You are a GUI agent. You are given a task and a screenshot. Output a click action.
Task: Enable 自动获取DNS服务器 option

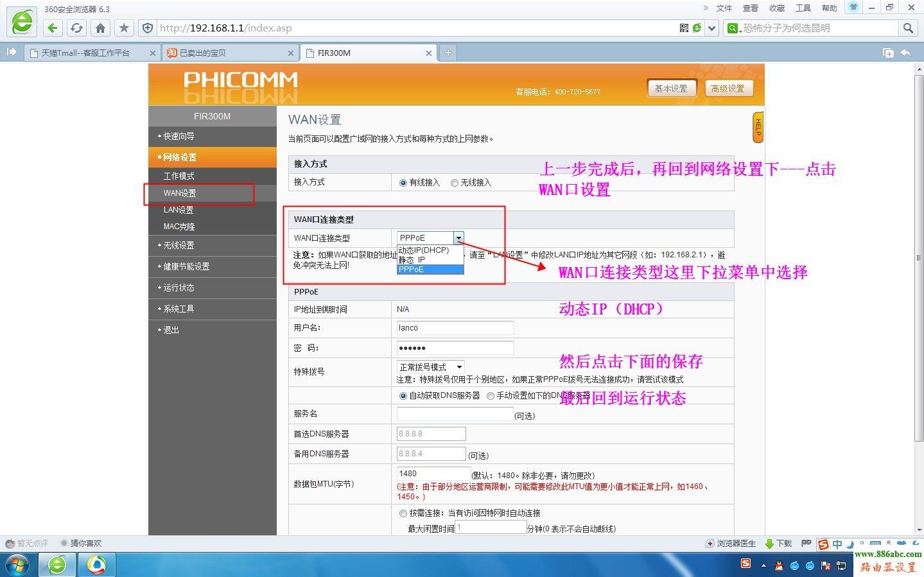[403, 396]
